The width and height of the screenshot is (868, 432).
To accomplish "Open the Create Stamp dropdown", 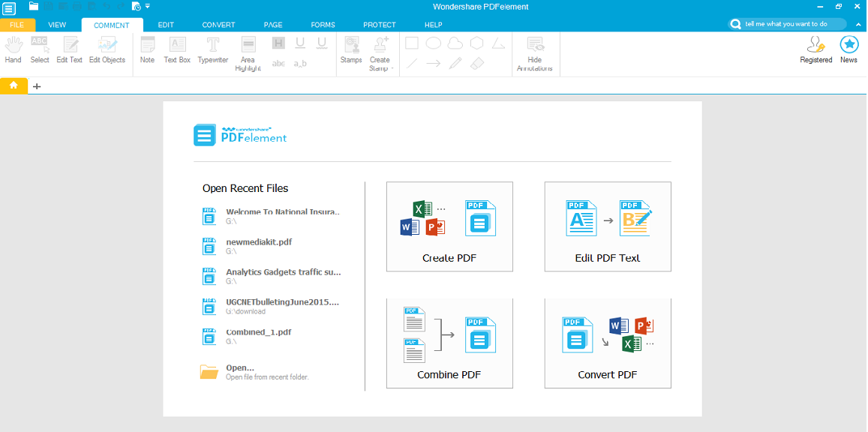I will coord(380,54).
